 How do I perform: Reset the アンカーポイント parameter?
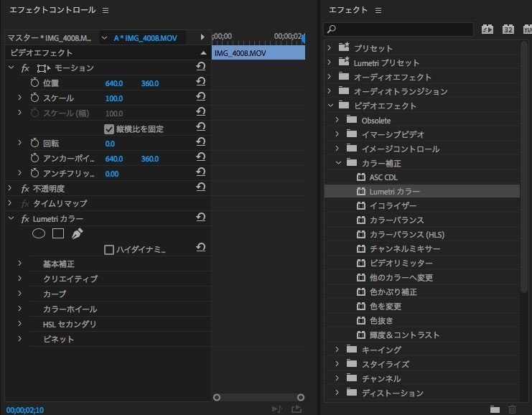201,157
